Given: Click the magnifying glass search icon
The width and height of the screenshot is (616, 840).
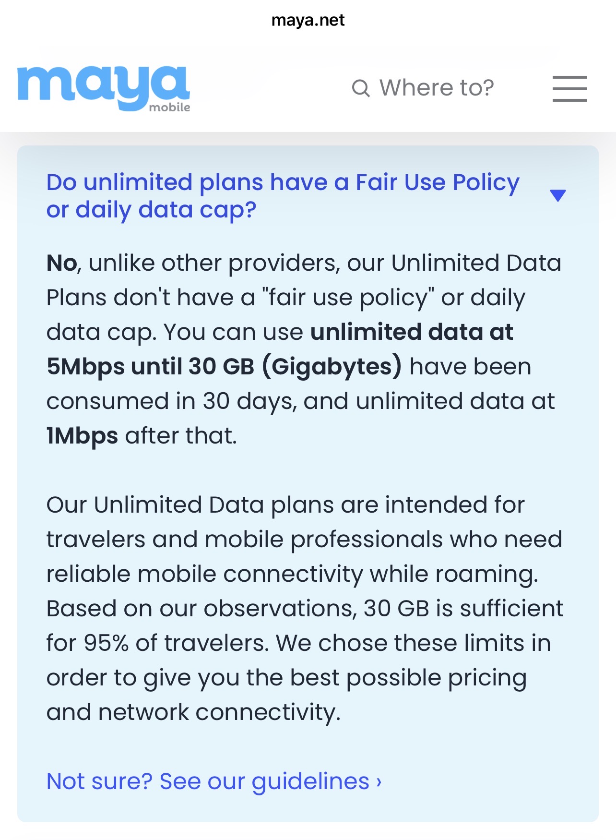Looking at the screenshot, I should pyautogui.click(x=361, y=88).
